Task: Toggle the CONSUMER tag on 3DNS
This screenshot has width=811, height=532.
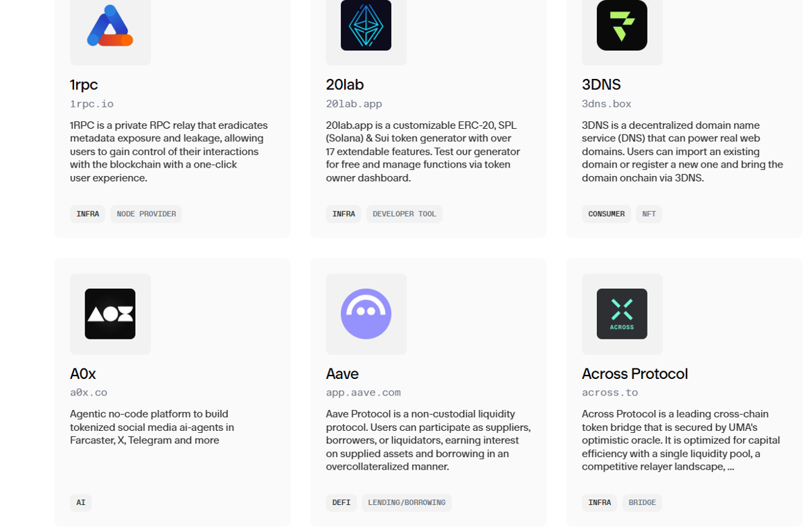Action: click(607, 213)
